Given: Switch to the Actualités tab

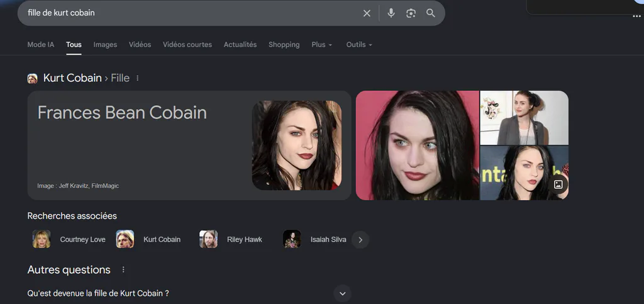Looking at the screenshot, I should tap(240, 45).
